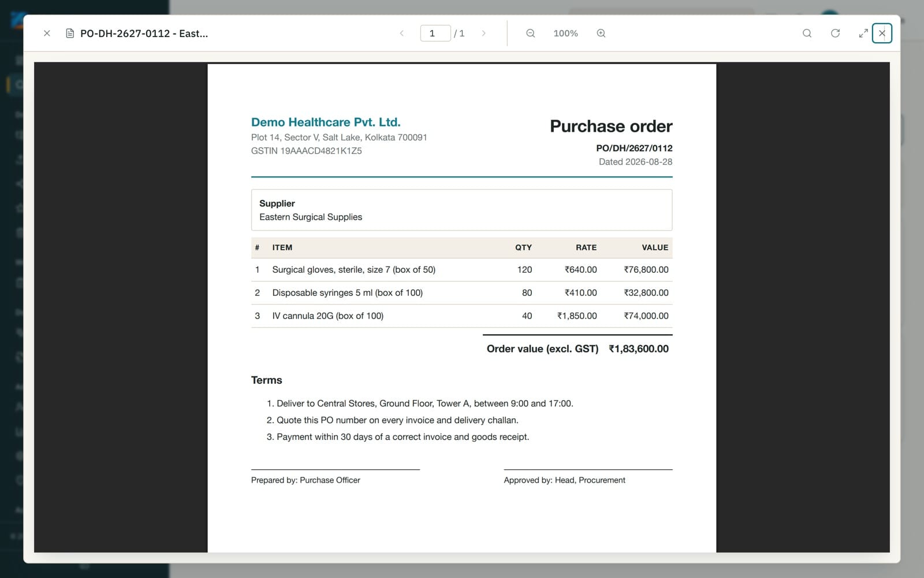Click the QTY column header

point(523,247)
